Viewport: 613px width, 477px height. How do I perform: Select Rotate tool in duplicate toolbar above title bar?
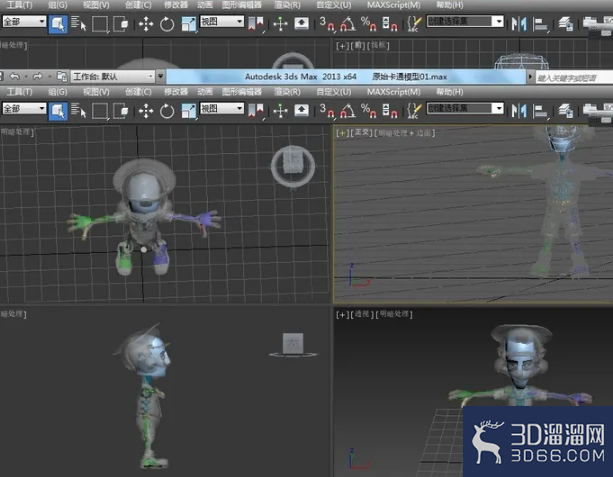(167, 24)
